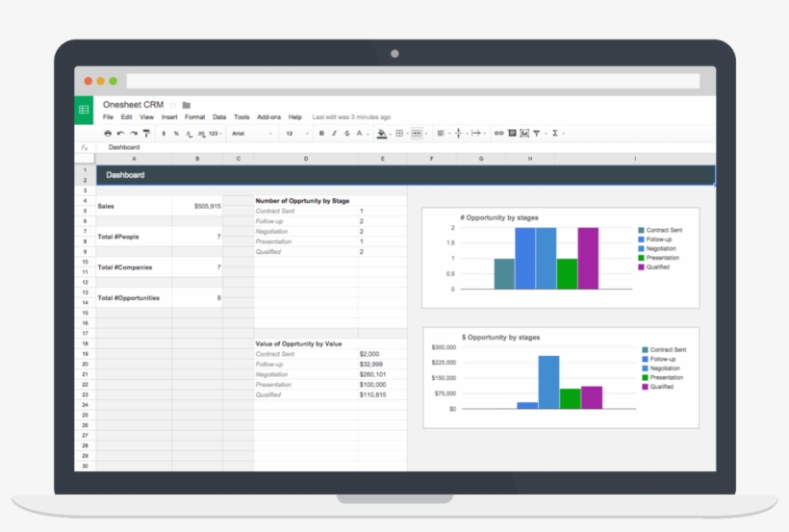Screen dimensions: 789x532
Task: Open the font size 12 dropdown
Action: 297,134
